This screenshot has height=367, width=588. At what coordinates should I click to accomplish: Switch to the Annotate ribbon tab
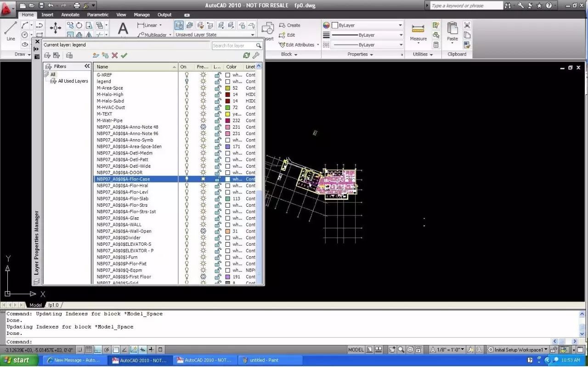(x=70, y=15)
